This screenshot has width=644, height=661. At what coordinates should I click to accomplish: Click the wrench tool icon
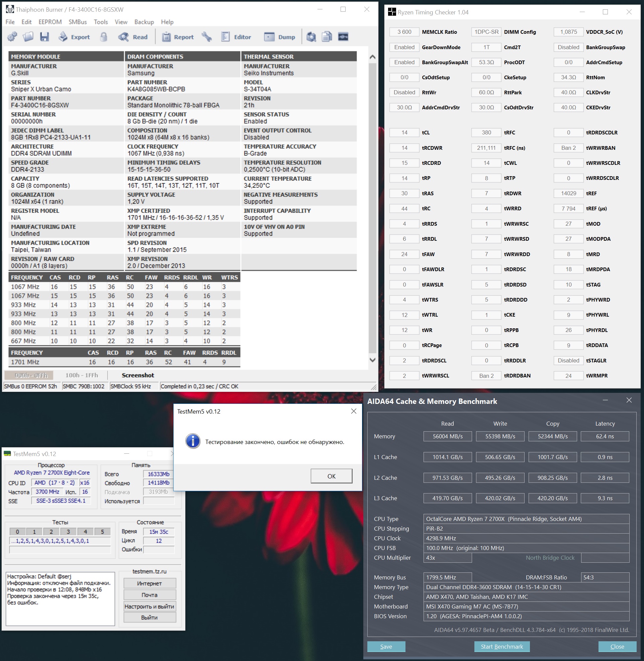click(x=207, y=37)
